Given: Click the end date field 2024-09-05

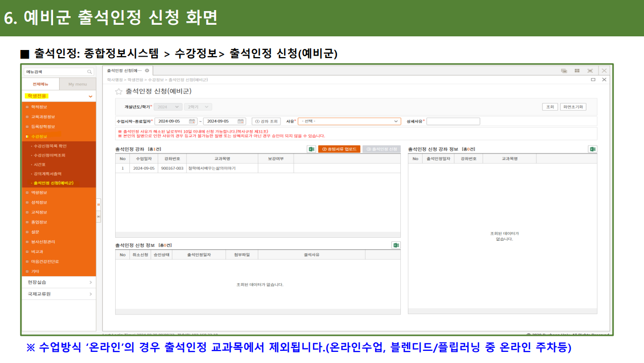Looking at the screenshot, I should click(219, 121).
